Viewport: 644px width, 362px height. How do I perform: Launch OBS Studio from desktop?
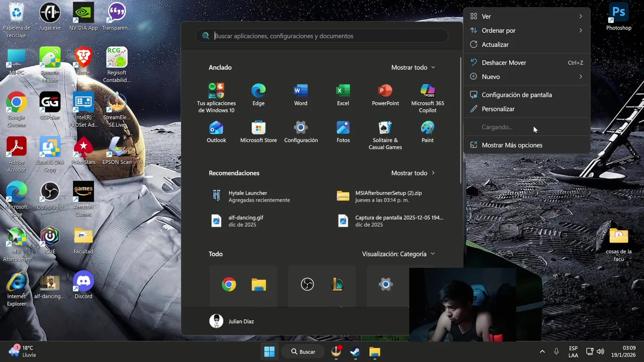tap(50, 196)
